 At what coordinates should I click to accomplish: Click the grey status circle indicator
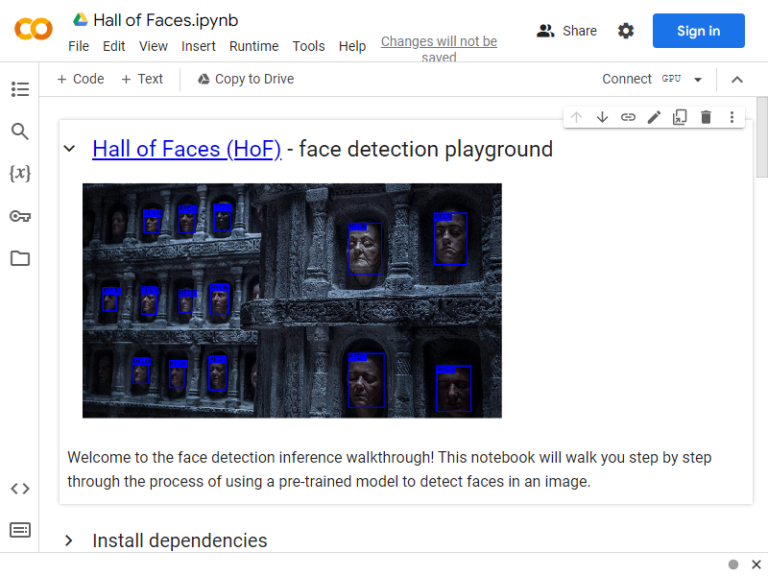(733, 564)
